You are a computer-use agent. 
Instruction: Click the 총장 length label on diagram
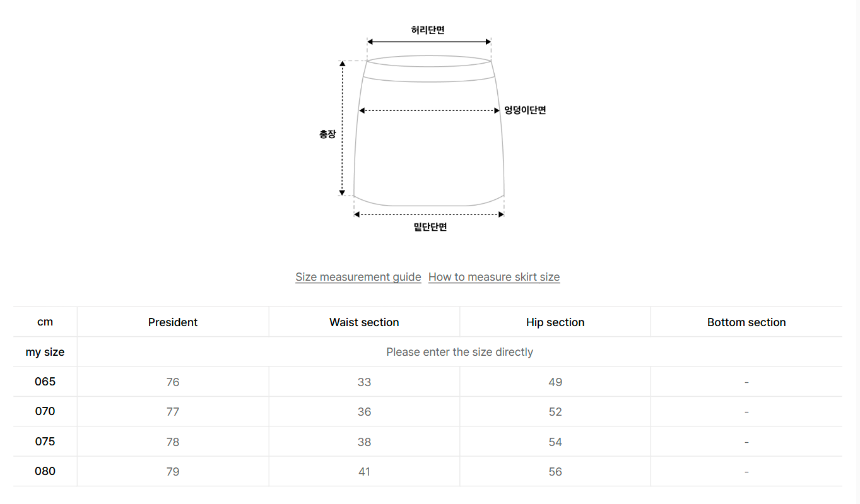(x=327, y=134)
